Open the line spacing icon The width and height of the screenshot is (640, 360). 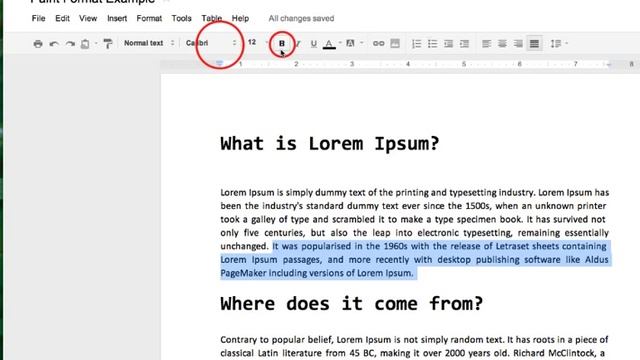point(556,43)
